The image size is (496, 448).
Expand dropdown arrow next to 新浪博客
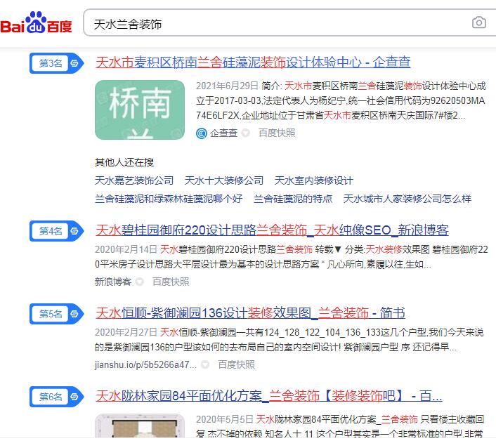pyautogui.click(x=140, y=282)
